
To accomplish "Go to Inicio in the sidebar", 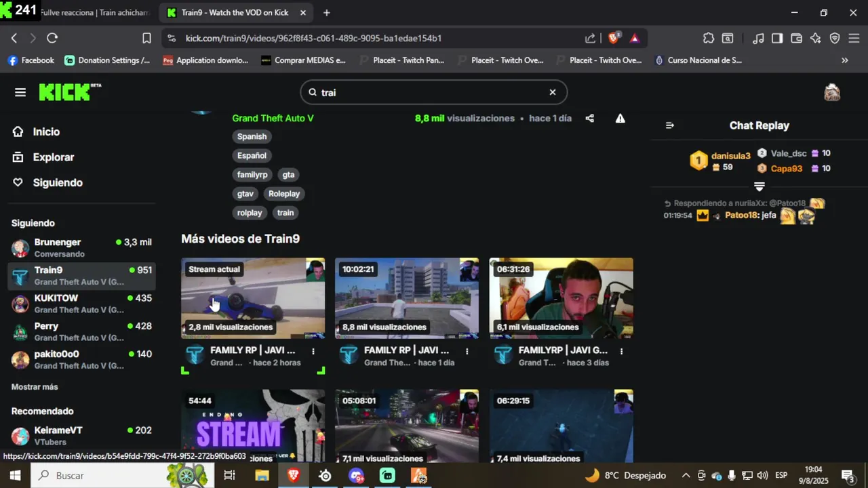I will pos(46,131).
